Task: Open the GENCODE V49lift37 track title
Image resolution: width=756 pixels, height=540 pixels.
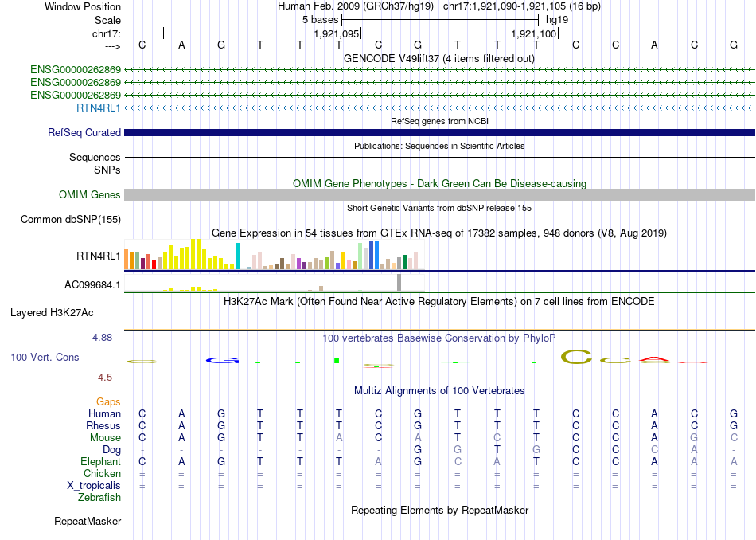Action: [438, 58]
